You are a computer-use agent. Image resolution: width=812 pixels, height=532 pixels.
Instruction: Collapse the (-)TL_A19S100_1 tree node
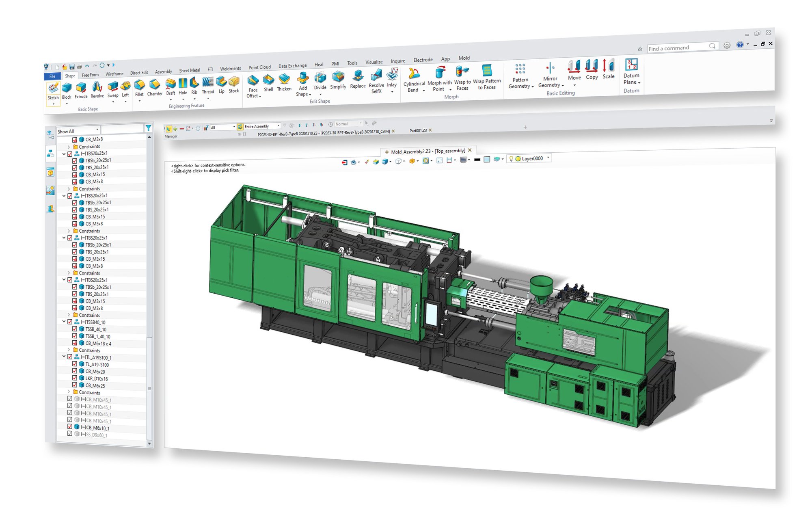[64, 357]
